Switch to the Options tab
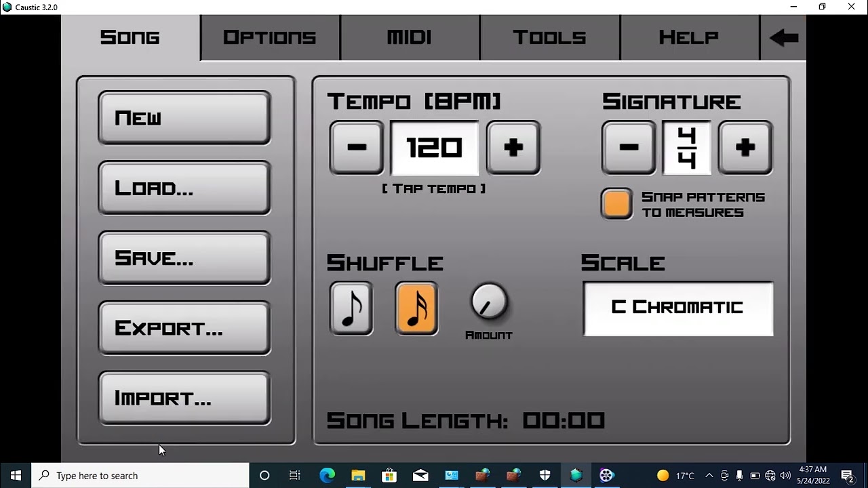 (x=270, y=37)
